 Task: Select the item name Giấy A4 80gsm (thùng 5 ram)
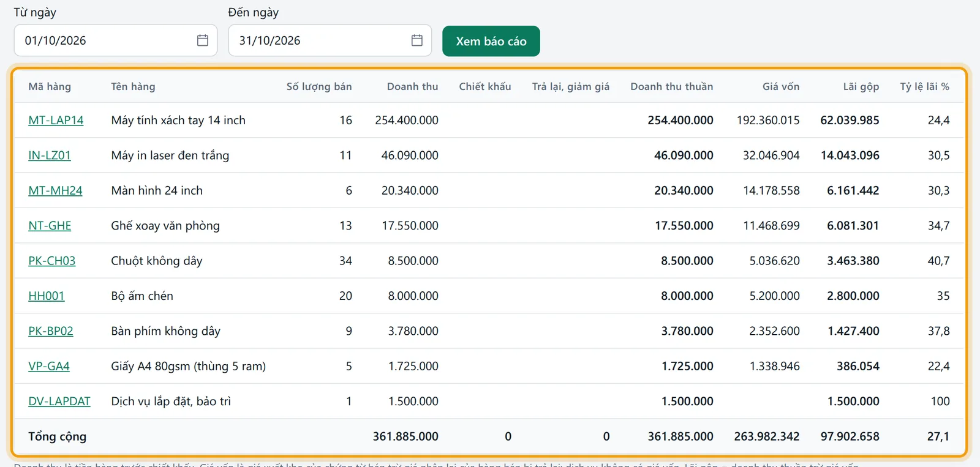tap(189, 367)
